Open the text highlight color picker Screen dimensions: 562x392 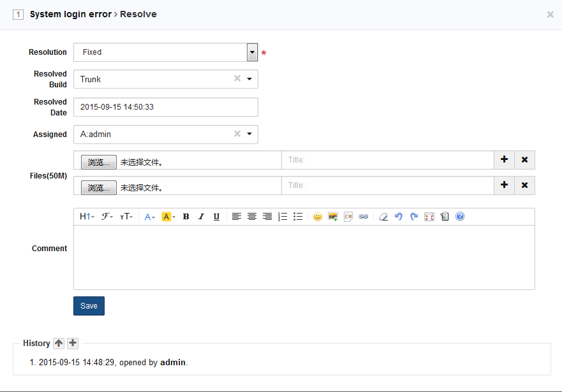tap(168, 217)
